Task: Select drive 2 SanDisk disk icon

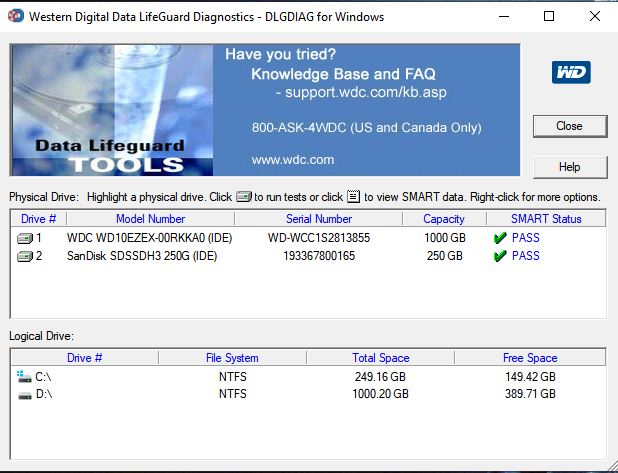Action: click(25, 256)
